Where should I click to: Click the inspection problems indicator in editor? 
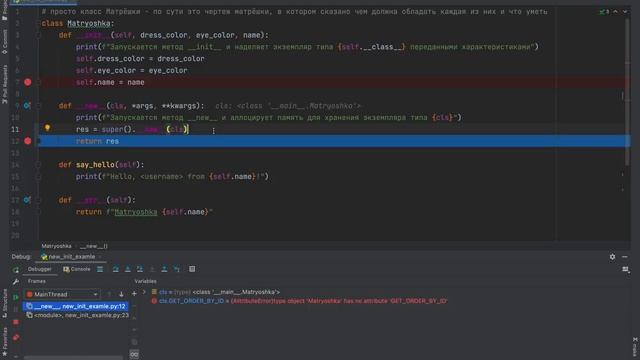point(604,12)
